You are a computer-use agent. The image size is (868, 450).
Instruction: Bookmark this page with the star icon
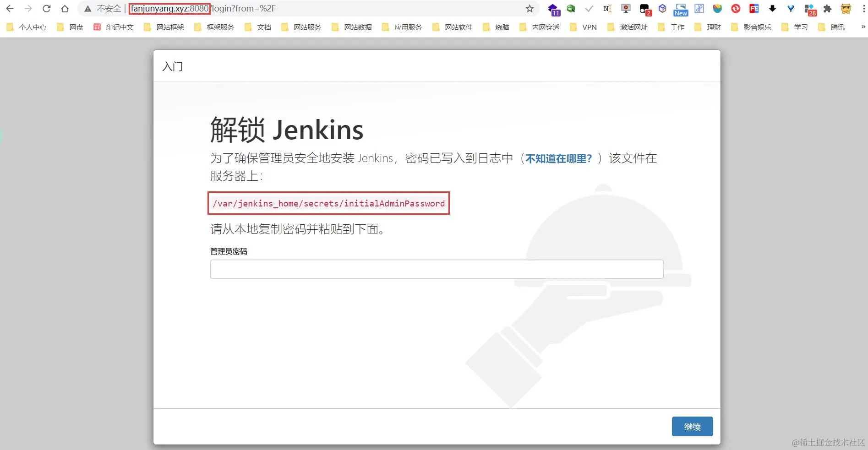click(x=530, y=9)
